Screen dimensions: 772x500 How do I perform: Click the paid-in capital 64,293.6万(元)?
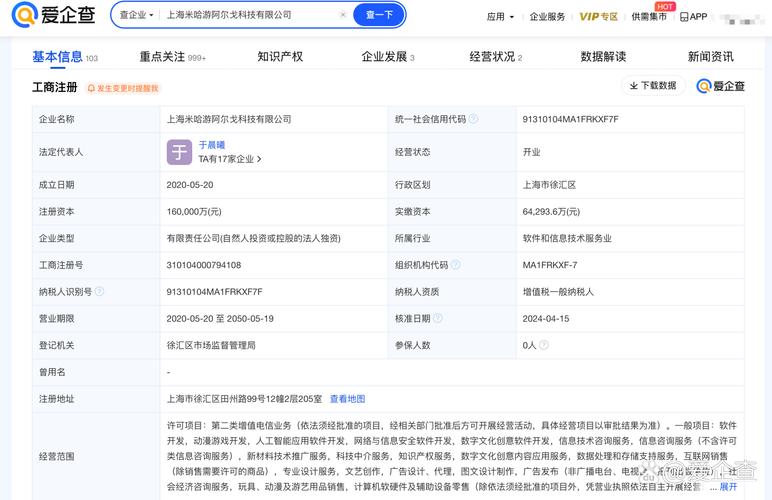point(551,212)
